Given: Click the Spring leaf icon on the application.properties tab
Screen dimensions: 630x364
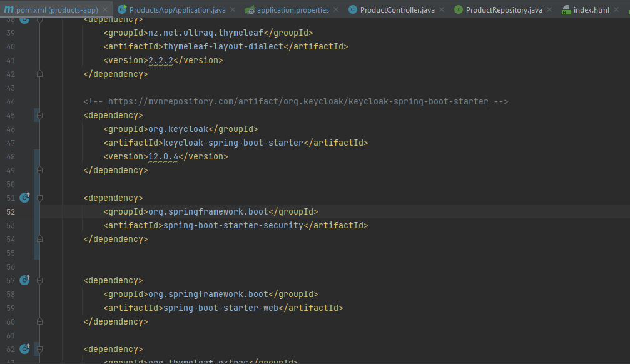Looking at the screenshot, I should (x=250, y=9).
